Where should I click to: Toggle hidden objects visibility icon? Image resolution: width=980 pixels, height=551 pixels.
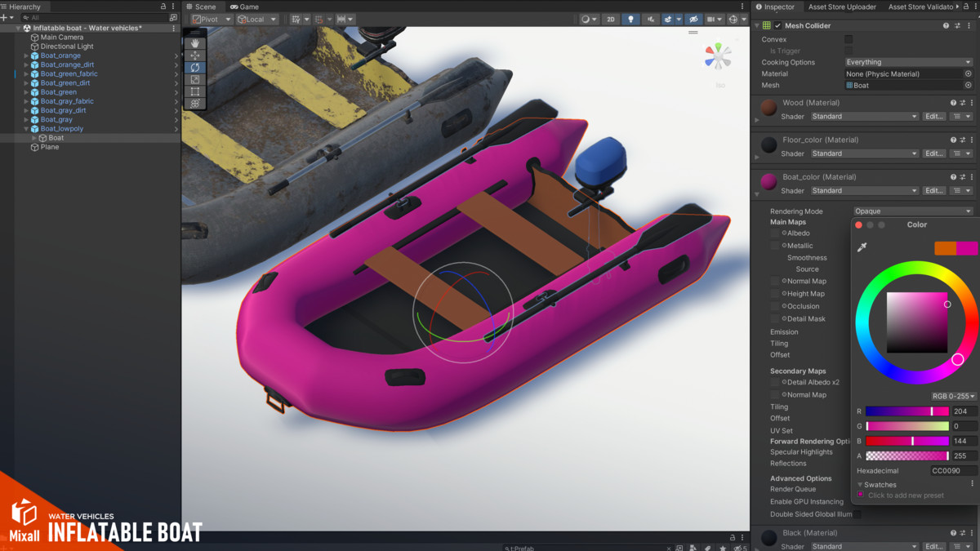(693, 19)
